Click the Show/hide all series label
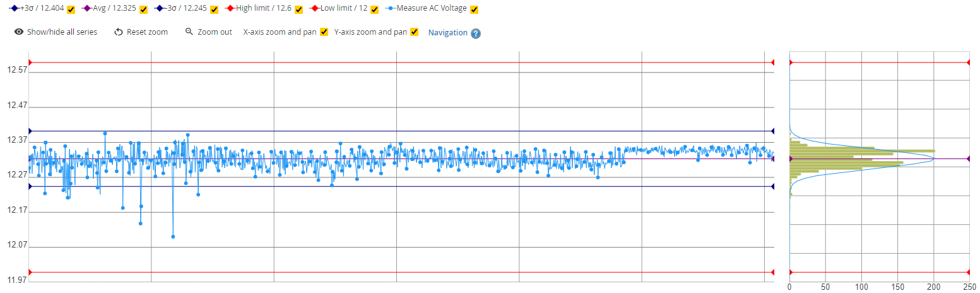The image size is (980, 293). point(62,32)
